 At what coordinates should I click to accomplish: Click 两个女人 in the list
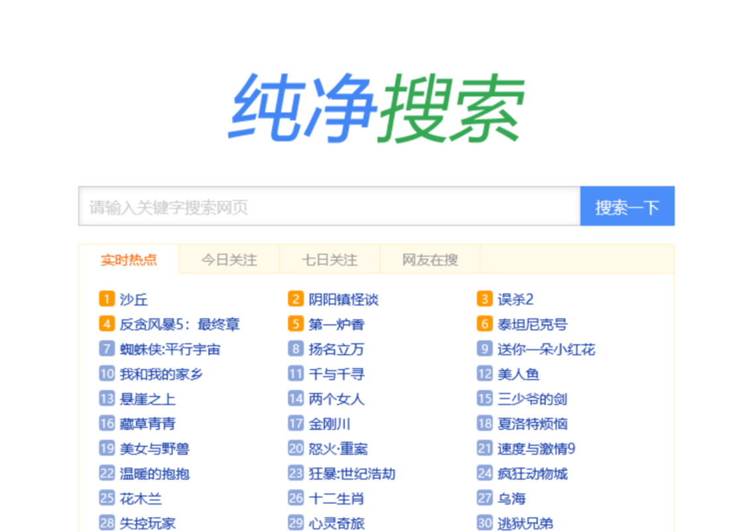click(x=336, y=399)
